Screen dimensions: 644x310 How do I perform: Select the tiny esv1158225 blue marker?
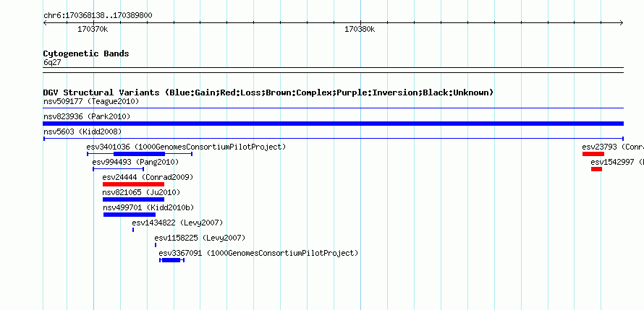click(x=156, y=245)
